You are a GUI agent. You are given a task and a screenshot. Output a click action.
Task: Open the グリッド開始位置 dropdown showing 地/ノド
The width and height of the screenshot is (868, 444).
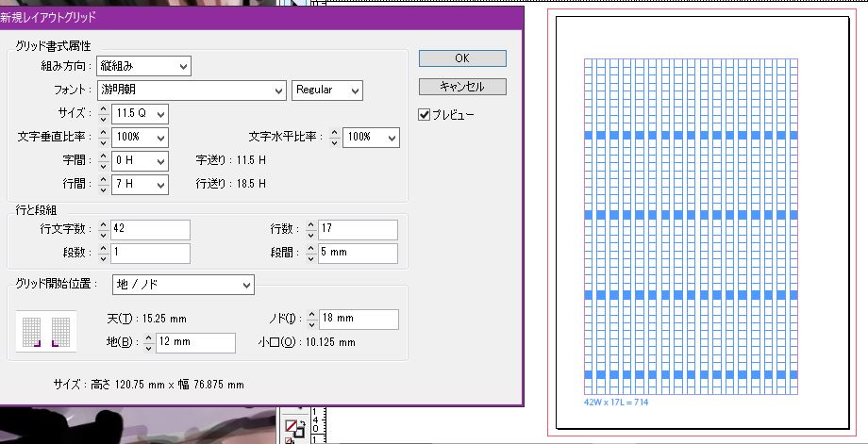(x=183, y=285)
